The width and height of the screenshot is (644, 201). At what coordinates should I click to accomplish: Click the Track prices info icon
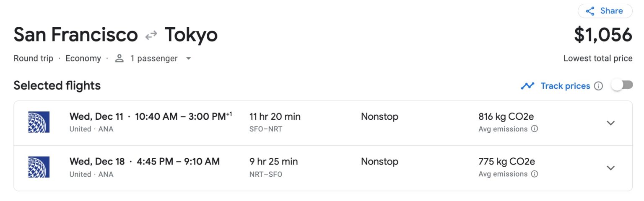pos(599,86)
